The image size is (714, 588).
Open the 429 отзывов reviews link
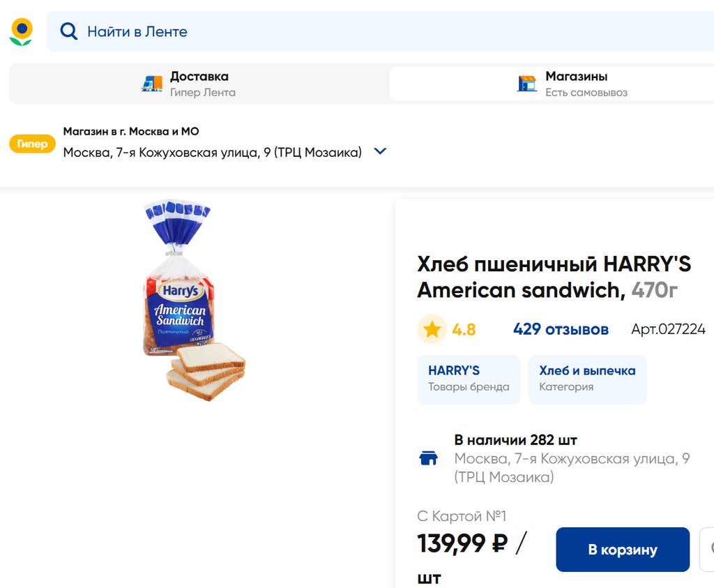(x=561, y=329)
